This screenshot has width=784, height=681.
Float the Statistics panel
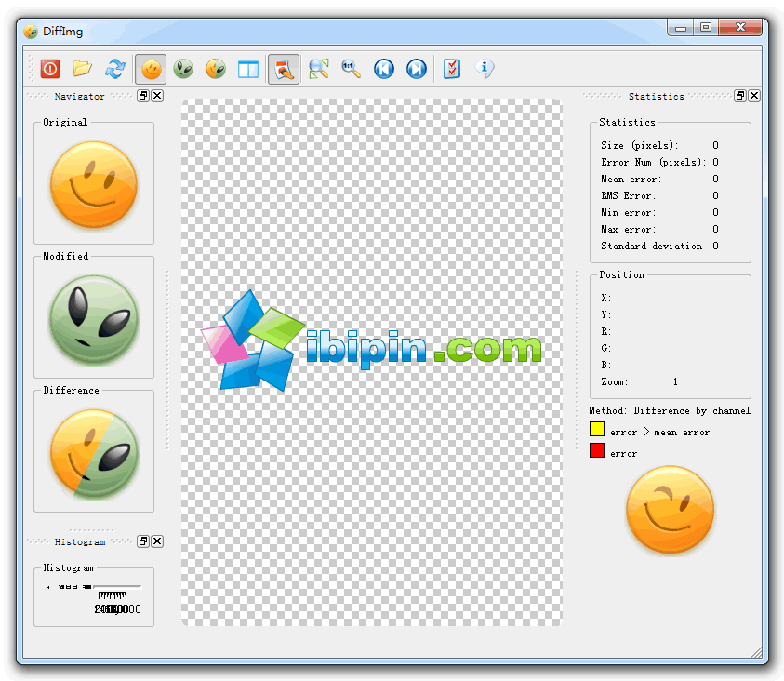point(740,96)
